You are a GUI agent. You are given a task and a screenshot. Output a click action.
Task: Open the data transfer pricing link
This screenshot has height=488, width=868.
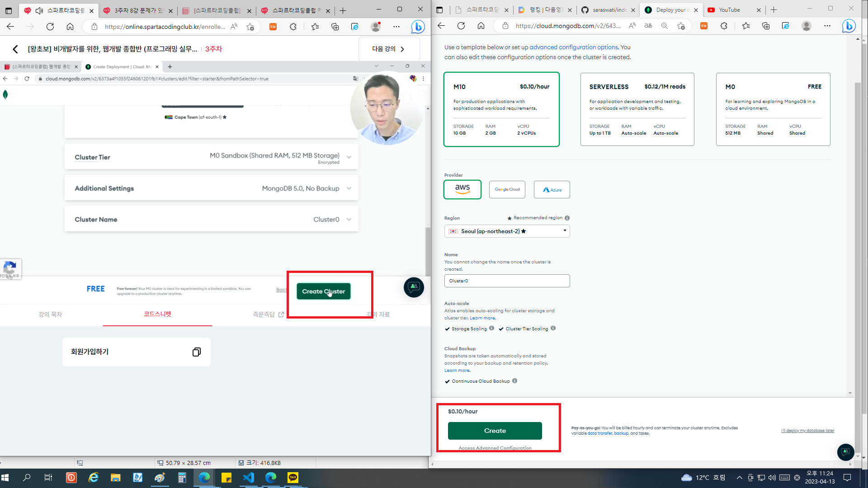pyautogui.click(x=600, y=433)
